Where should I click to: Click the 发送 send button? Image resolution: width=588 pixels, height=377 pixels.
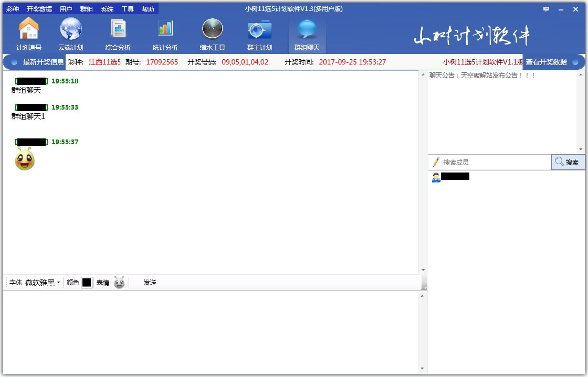tap(149, 283)
